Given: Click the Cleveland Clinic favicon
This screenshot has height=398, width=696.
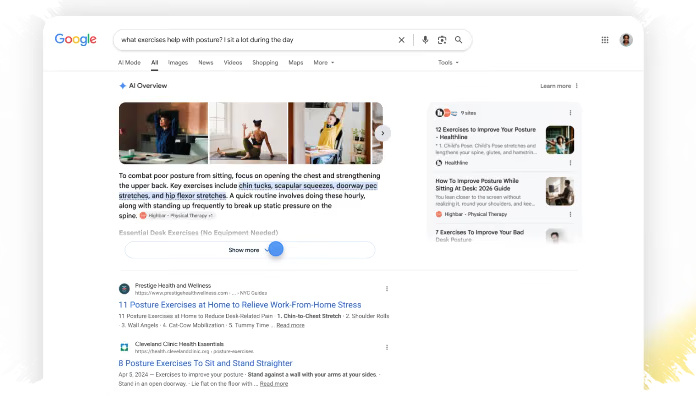Looking at the screenshot, I should [x=124, y=347].
